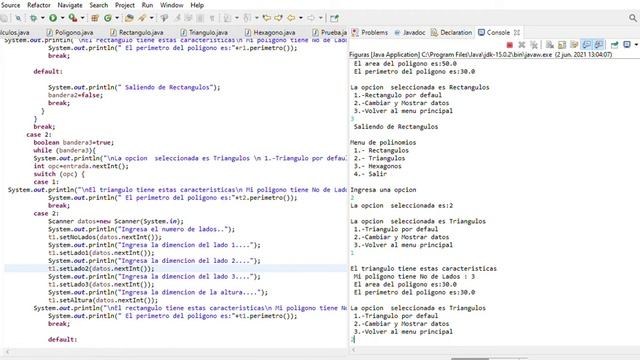Open the forward history dropdown arrow
This screenshot has height=360, width=640.
(320, 18)
